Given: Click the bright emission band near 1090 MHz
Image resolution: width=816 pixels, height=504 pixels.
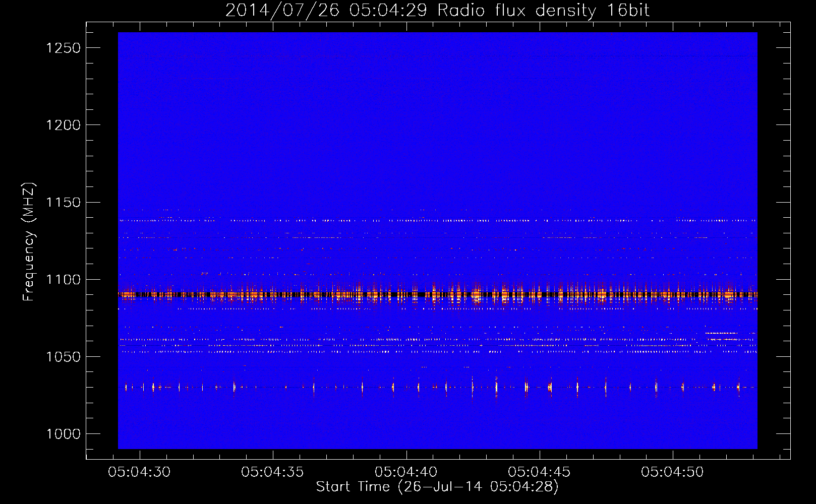Looking at the screenshot, I should click(x=437, y=294).
